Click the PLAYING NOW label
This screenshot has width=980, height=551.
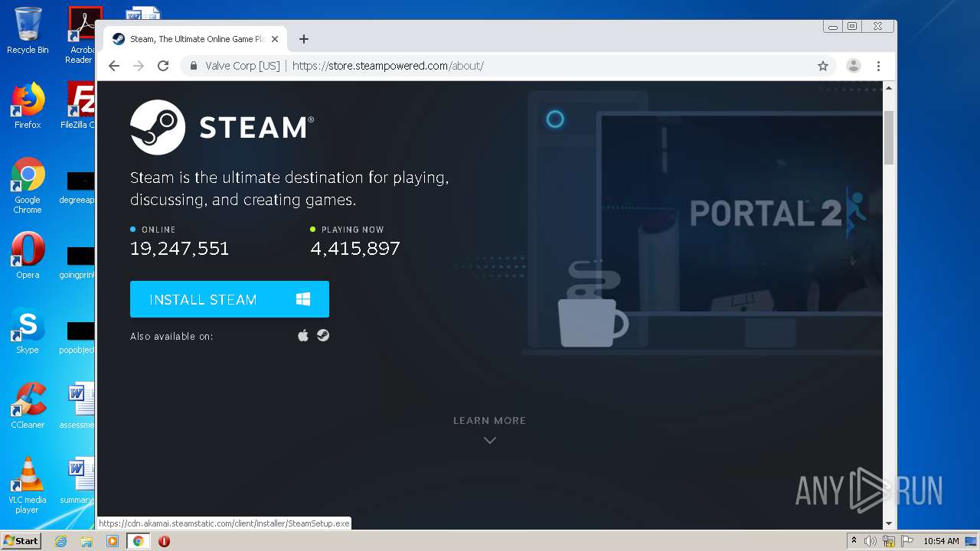[352, 230]
